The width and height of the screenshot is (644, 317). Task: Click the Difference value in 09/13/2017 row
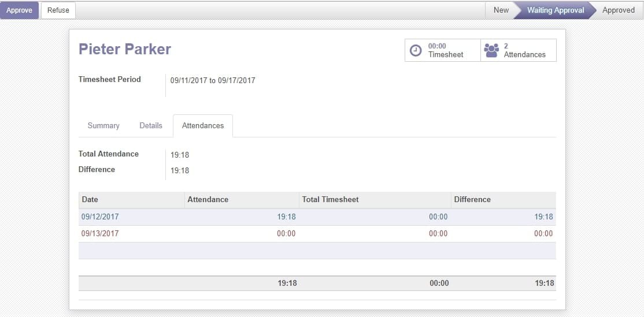click(543, 234)
